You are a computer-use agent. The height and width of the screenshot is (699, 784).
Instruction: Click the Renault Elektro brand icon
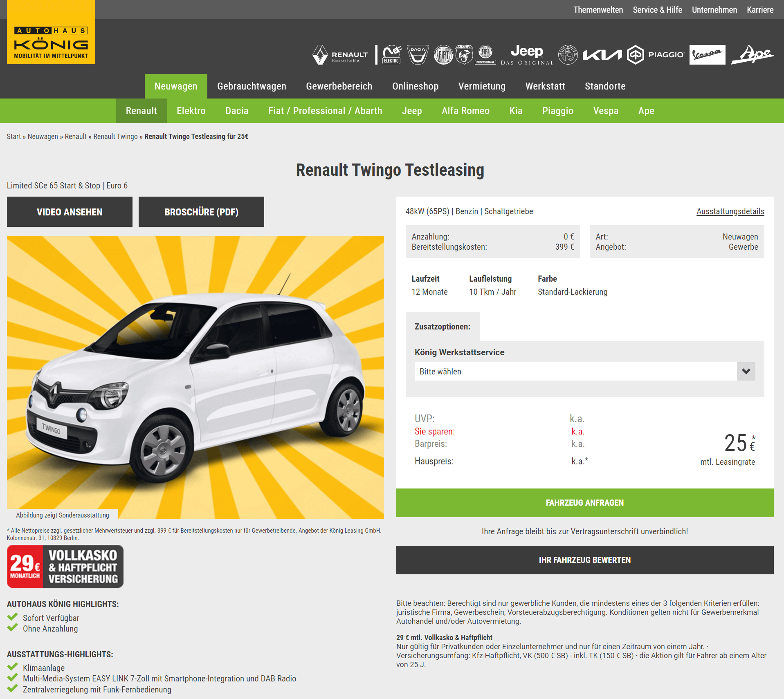point(392,55)
